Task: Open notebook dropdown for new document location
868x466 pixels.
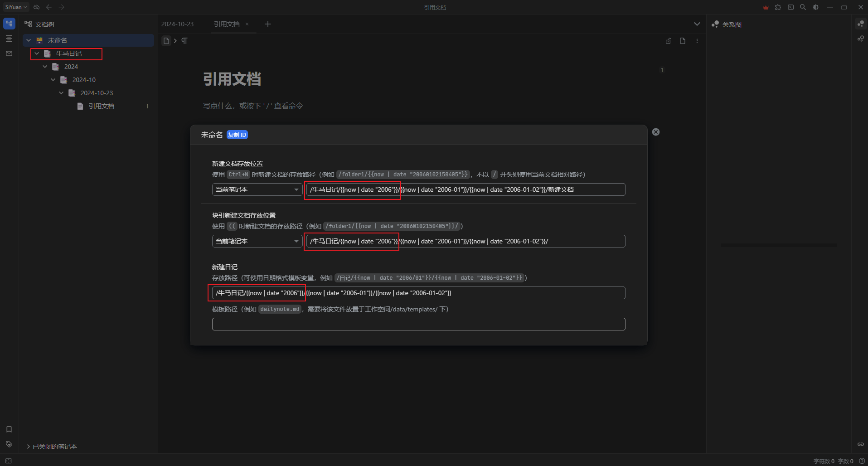Action: coord(257,189)
